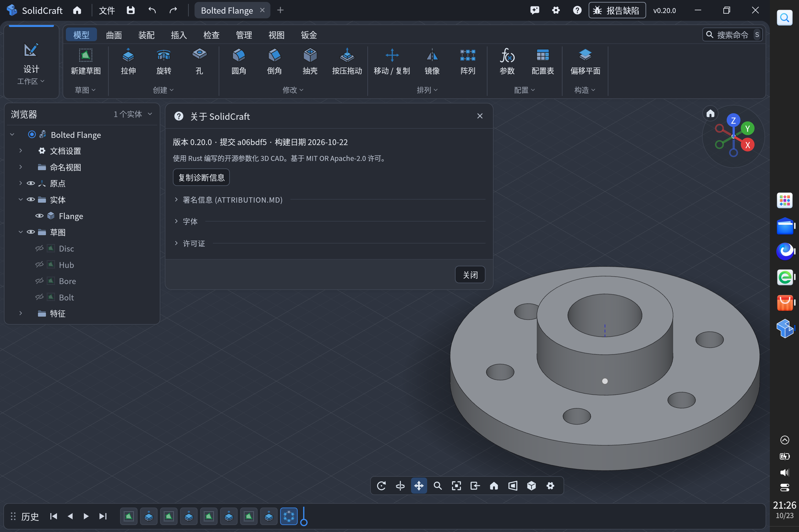Open the Parameters (参数) tool
Screen dimensions: 799x532
click(x=507, y=62)
